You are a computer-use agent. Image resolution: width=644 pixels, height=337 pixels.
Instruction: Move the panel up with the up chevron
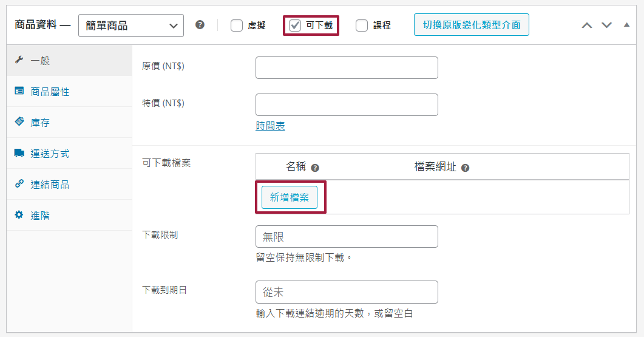586,26
